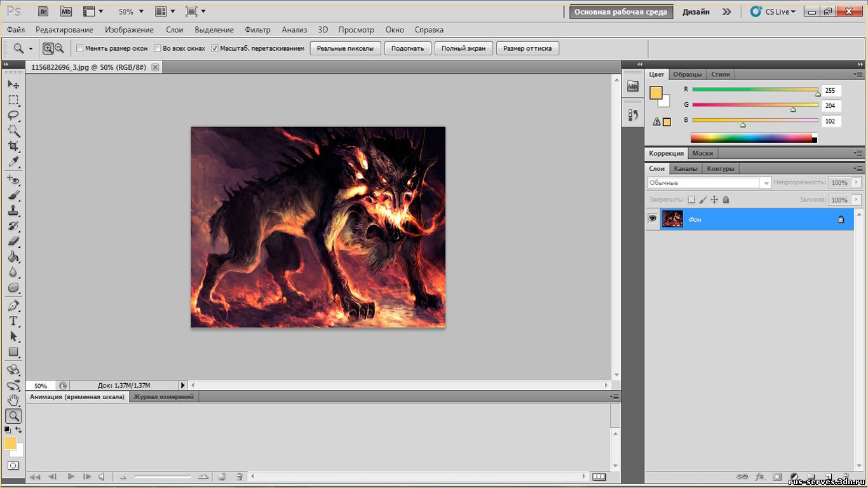The width and height of the screenshot is (868, 488).
Task: Select the Brush tool
Action: 13,196
